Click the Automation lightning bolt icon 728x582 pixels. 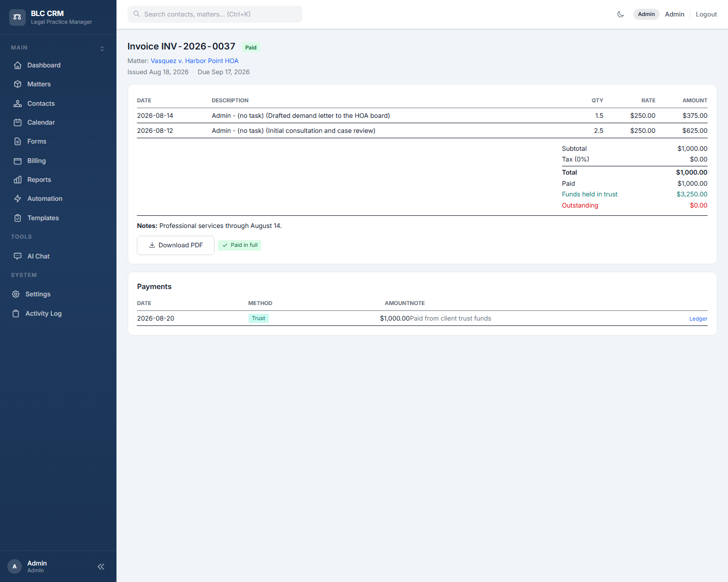click(x=18, y=198)
